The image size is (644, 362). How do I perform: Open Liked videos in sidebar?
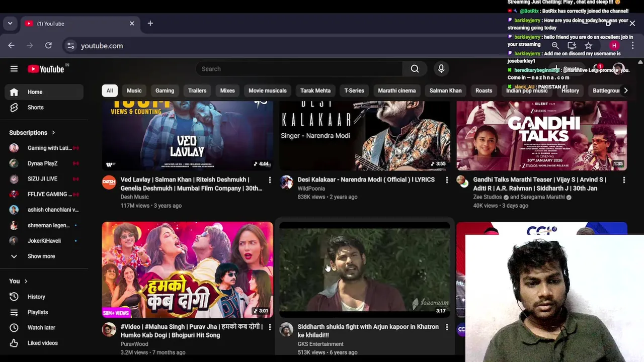tap(44, 343)
